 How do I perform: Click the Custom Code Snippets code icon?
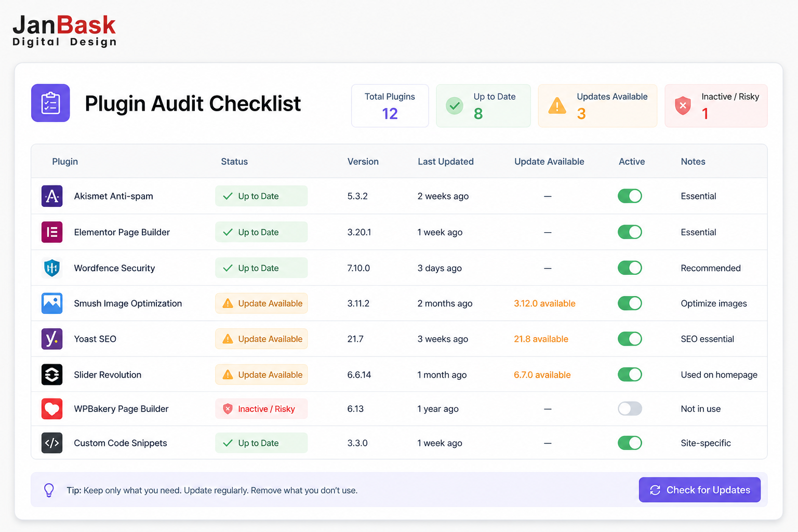pyautogui.click(x=52, y=443)
